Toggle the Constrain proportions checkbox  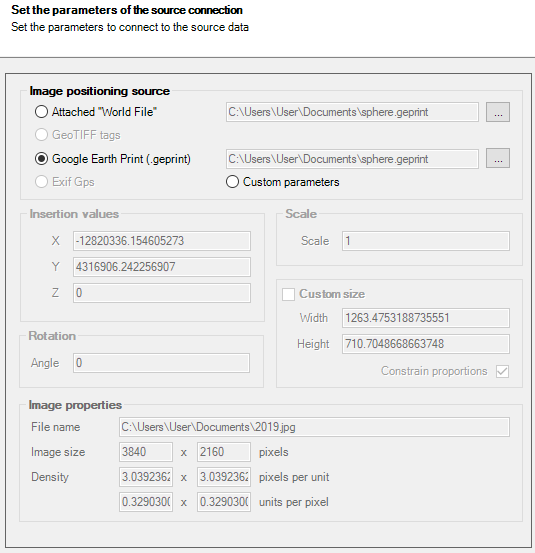coord(502,371)
